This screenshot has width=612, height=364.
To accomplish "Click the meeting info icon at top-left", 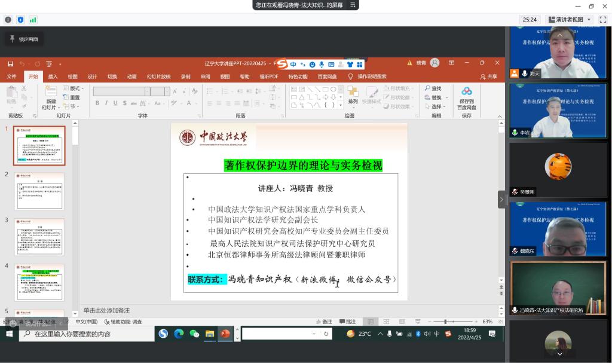I will (8, 20).
